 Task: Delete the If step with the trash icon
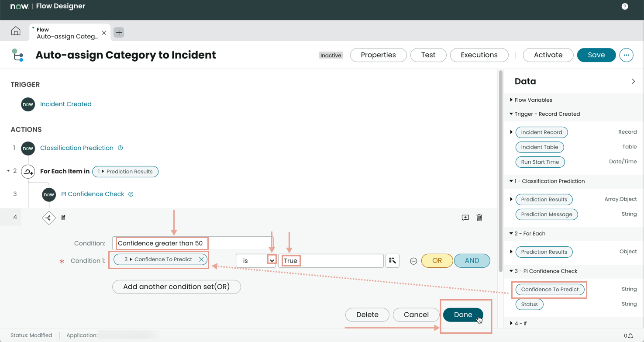point(479,218)
